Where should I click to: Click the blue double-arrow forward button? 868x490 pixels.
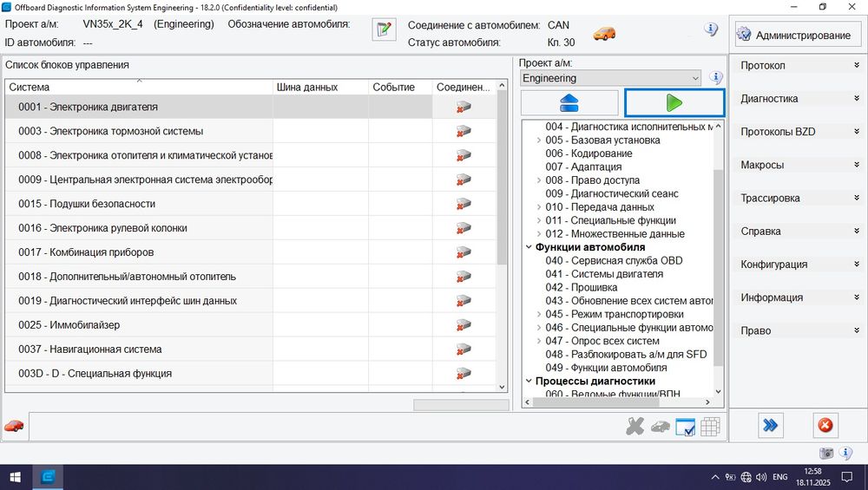770,425
